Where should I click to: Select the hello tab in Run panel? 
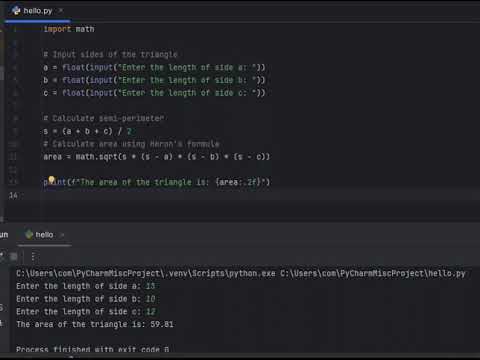point(44,235)
